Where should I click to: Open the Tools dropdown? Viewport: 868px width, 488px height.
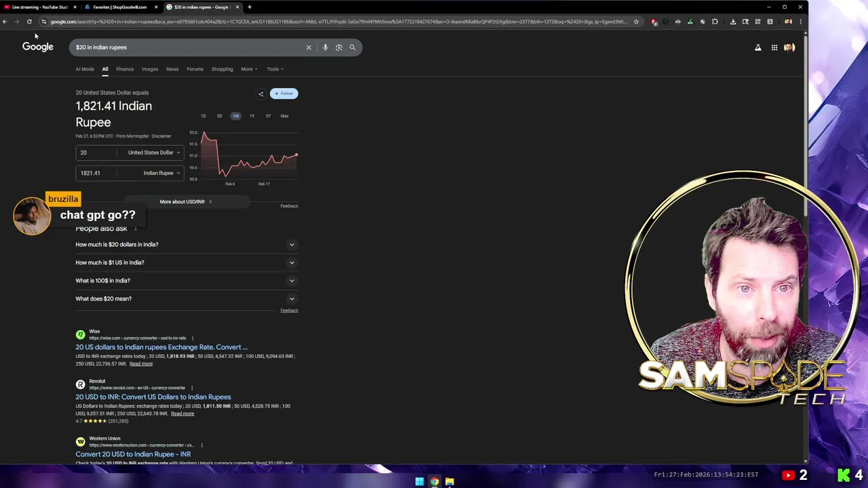[x=275, y=69]
